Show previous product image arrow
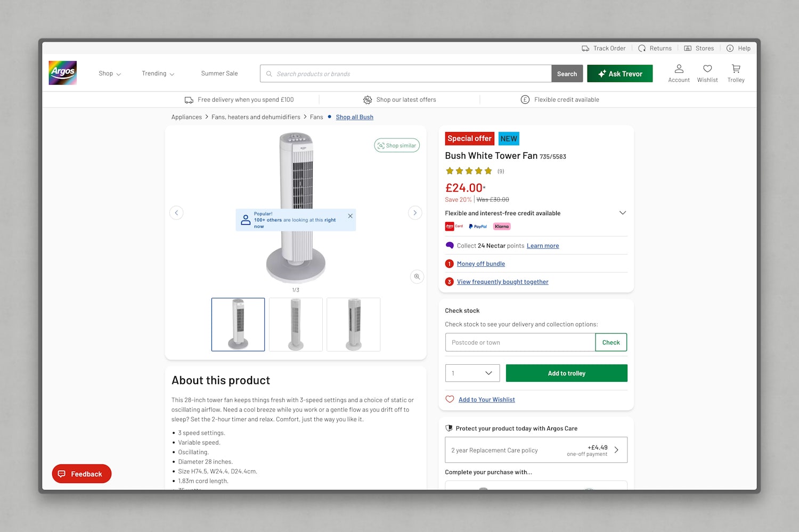The height and width of the screenshot is (532, 799). tap(176, 212)
